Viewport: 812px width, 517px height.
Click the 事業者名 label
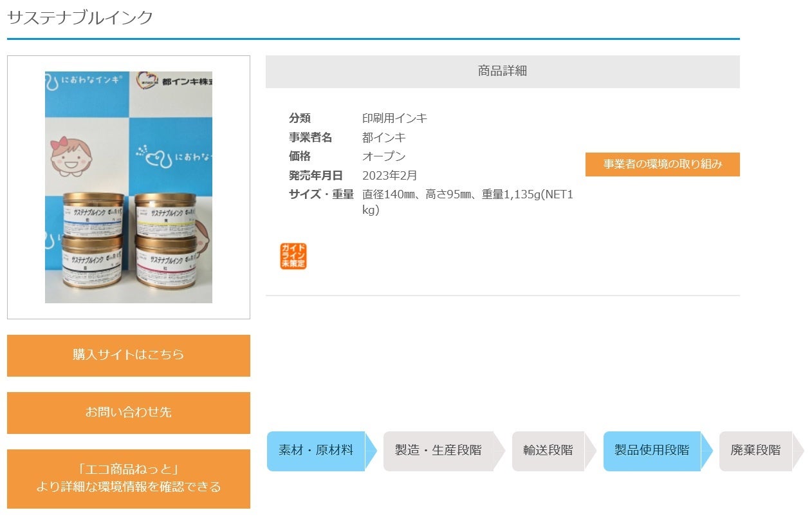pyautogui.click(x=311, y=138)
